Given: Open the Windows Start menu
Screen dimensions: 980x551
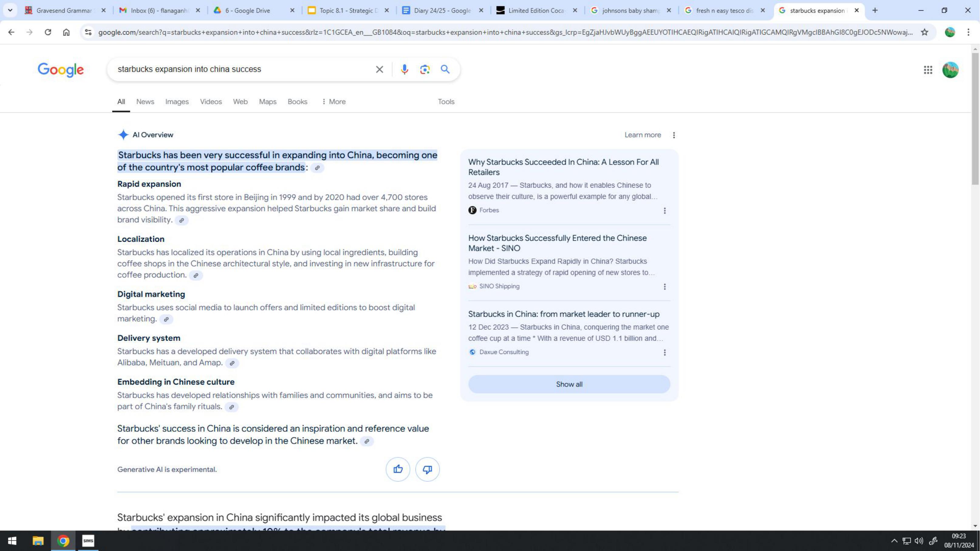Looking at the screenshot, I should click(x=12, y=541).
